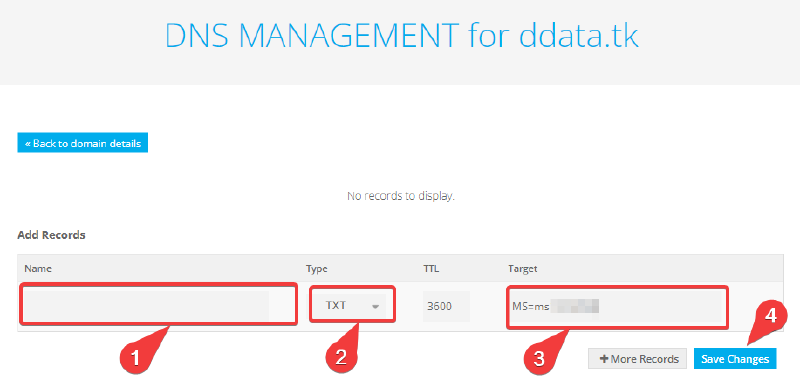
Task: Click the 'No records to display.' message
Action: [401, 196]
